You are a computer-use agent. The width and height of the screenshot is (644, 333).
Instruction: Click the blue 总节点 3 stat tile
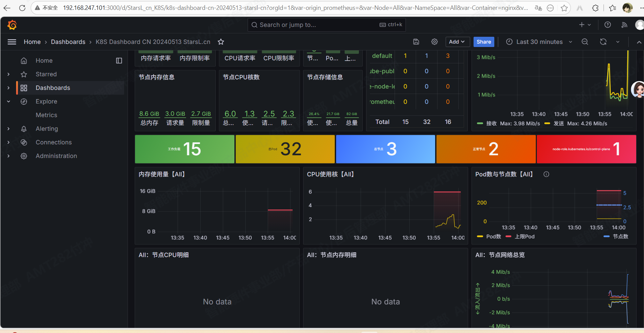(385, 149)
